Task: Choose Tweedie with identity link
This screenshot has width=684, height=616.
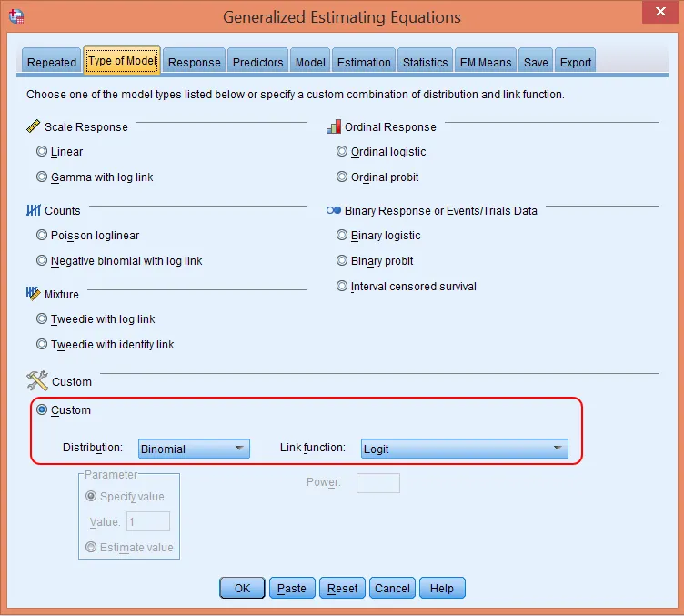Action: [42, 344]
